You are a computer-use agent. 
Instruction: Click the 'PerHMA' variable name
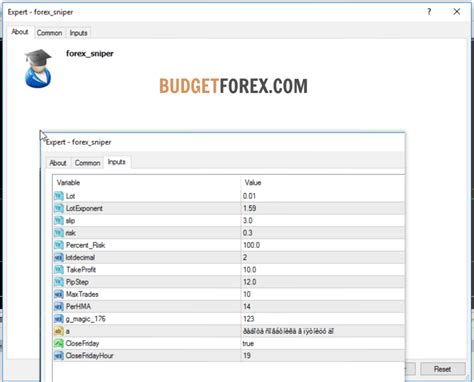pos(78,306)
